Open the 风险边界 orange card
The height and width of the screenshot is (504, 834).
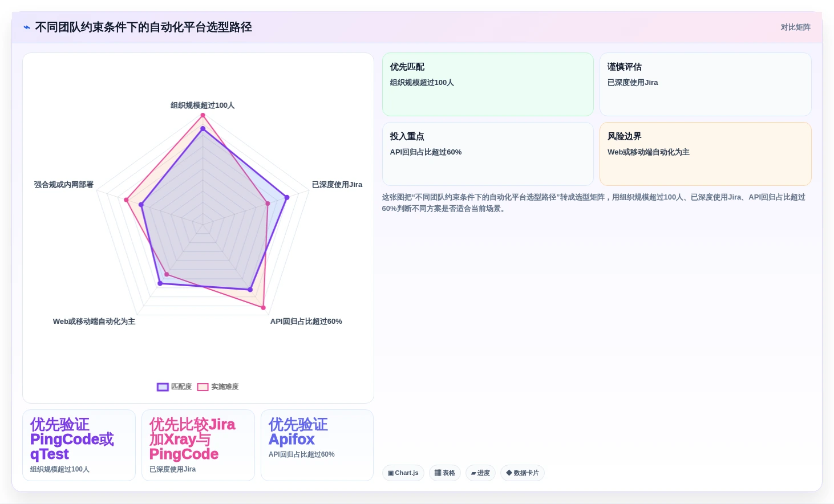pos(705,154)
